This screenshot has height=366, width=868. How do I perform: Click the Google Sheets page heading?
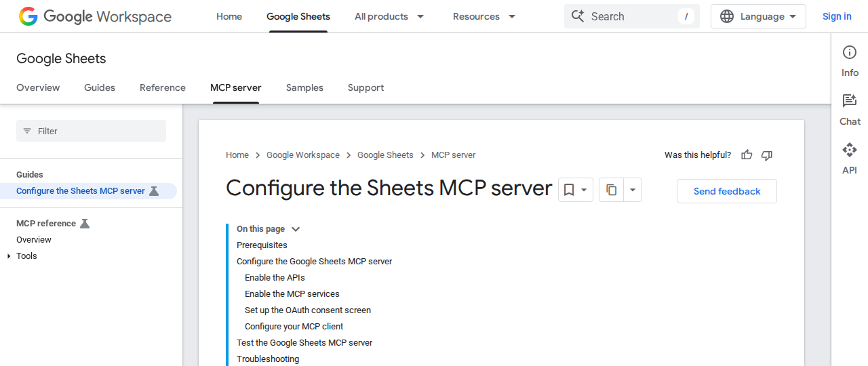61,59
